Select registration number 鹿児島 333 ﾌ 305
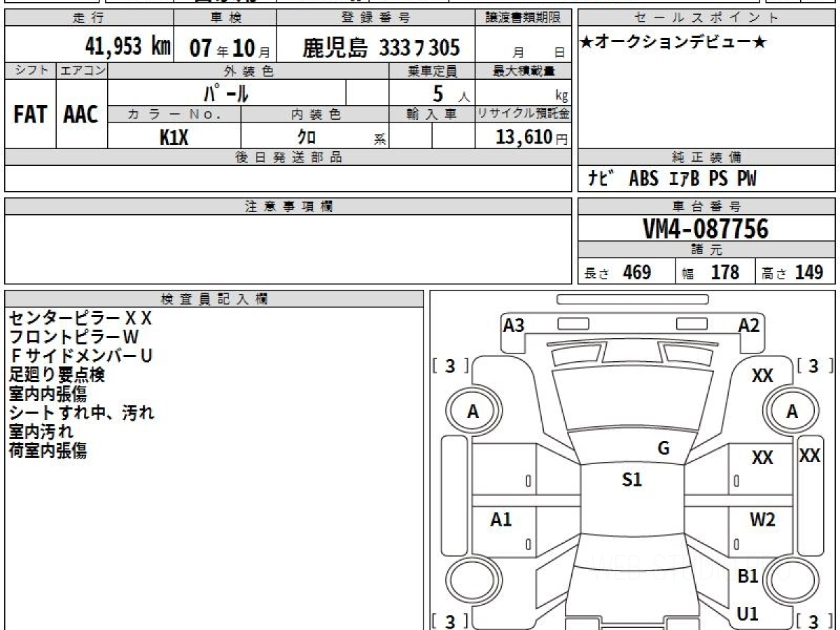 [x=381, y=48]
